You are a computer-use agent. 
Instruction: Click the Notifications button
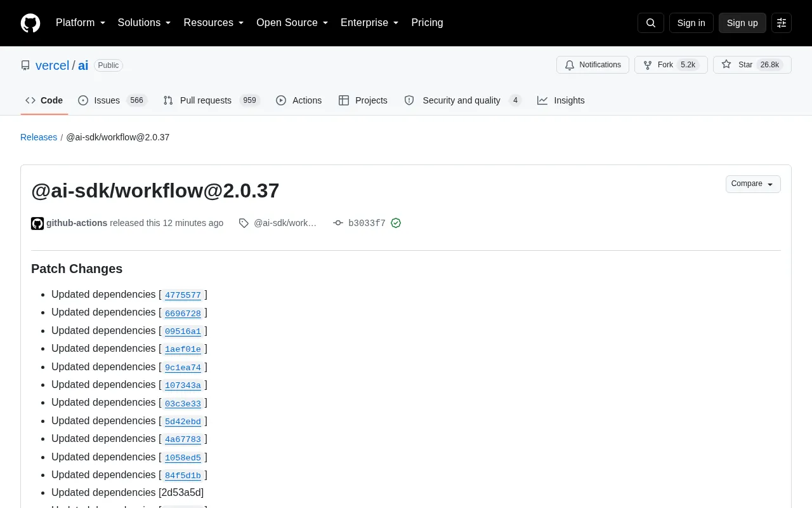(x=593, y=65)
